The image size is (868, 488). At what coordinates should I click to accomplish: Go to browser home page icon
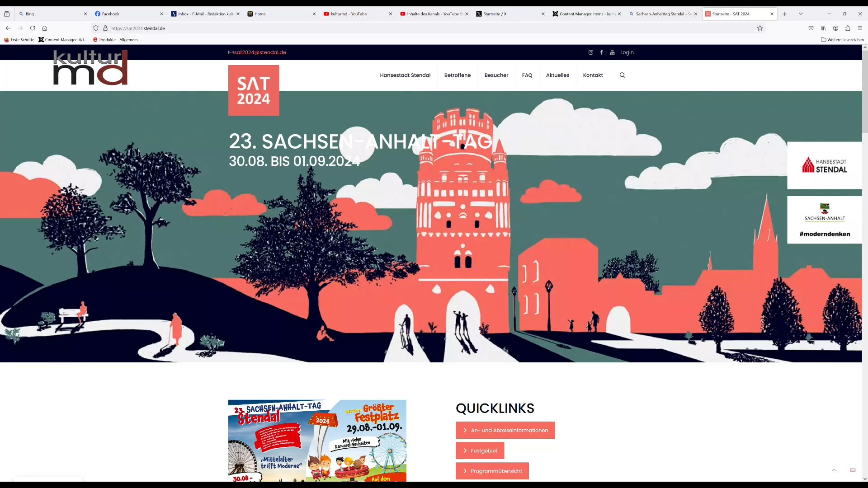45,28
